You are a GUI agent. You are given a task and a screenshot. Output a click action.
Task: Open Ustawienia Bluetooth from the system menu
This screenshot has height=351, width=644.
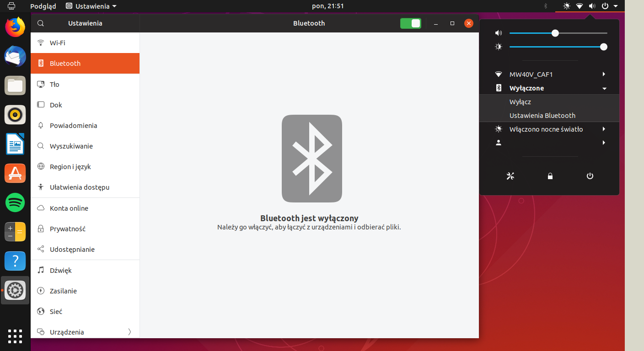(x=549, y=115)
